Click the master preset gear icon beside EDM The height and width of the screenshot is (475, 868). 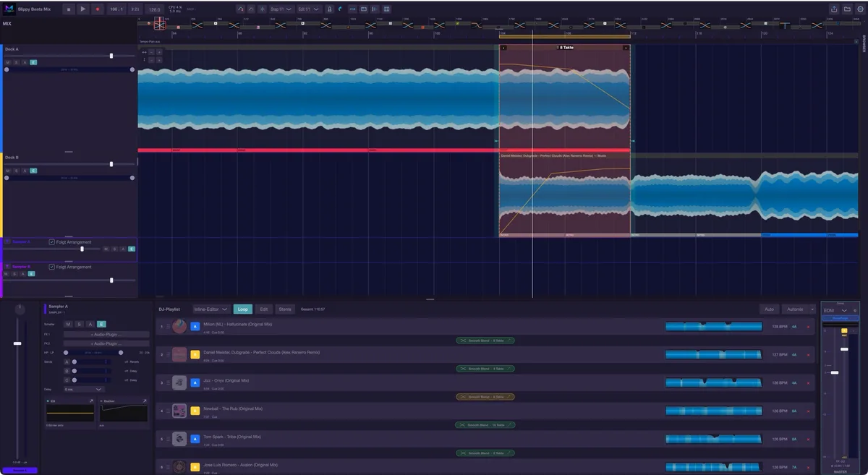click(x=855, y=310)
